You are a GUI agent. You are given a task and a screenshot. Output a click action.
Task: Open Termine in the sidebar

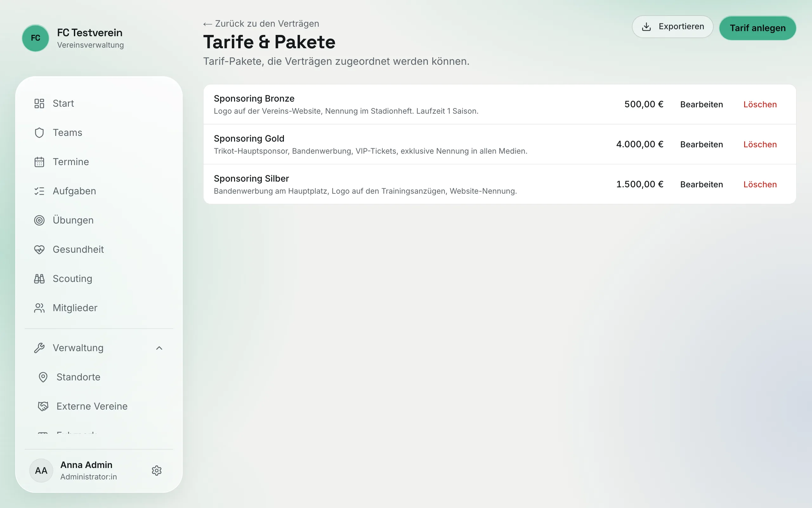(x=99, y=162)
